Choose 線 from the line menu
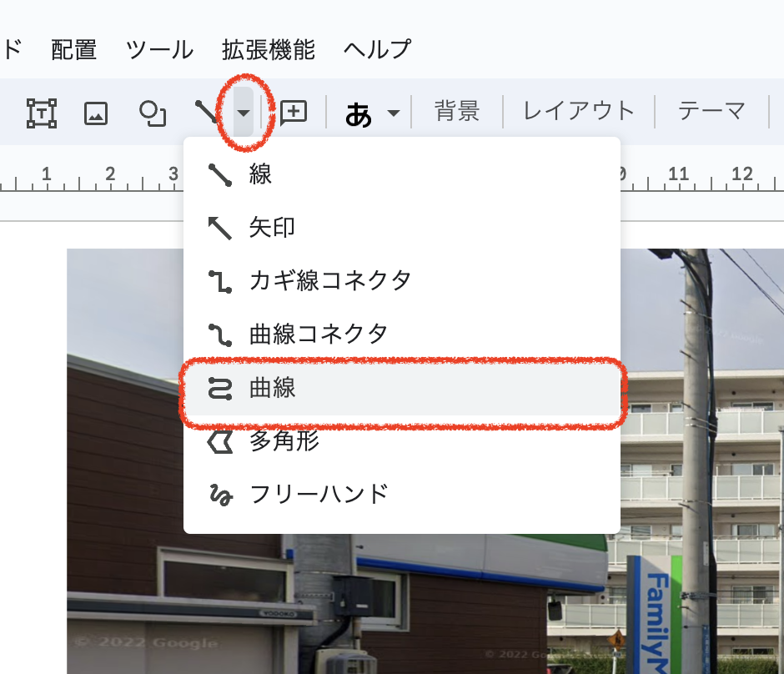Viewport: 784px width, 674px height. point(260,174)
